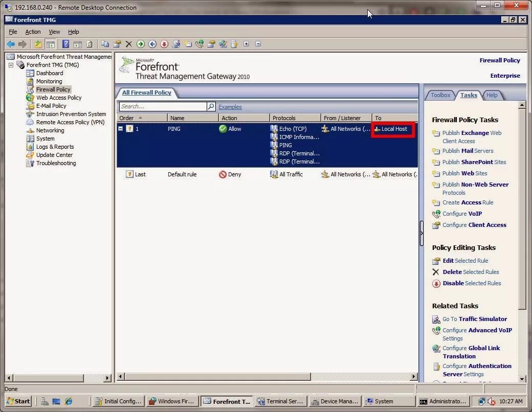Click the blue Back arrow in toolbar
The height and width of the screenshot is (412, 532).
pyautogui.click(x=11, y=44)
